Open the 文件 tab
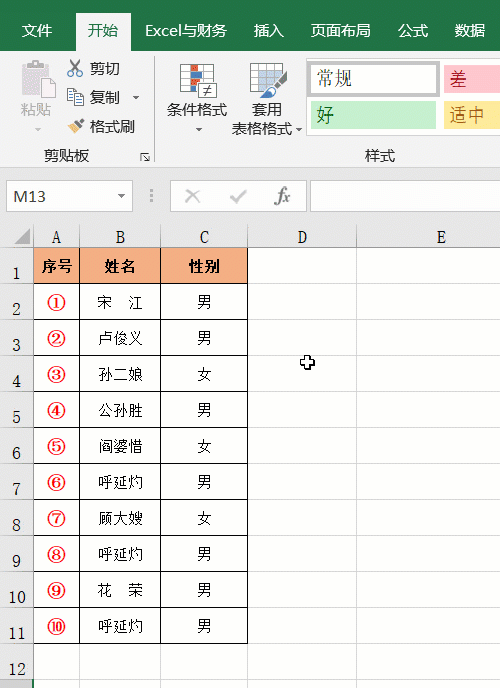 pyautogui.click(x=37, y=31)
